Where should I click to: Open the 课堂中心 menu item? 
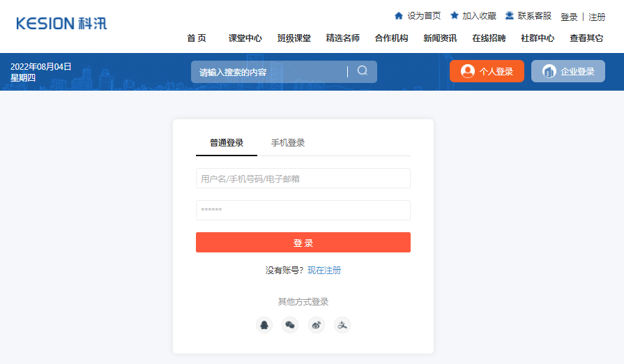tap(245, 38)
